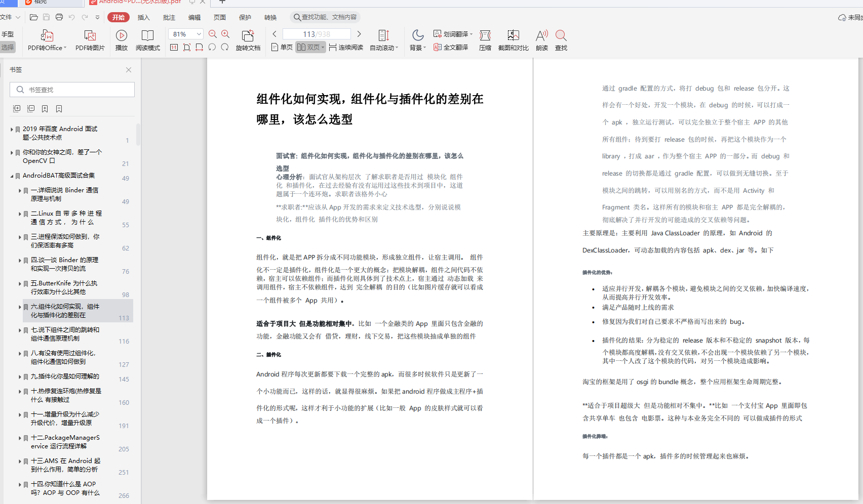The image size is (863, 504).
Task: Click the 自动滚动 auto scroll icon
Action: (384, 35)
